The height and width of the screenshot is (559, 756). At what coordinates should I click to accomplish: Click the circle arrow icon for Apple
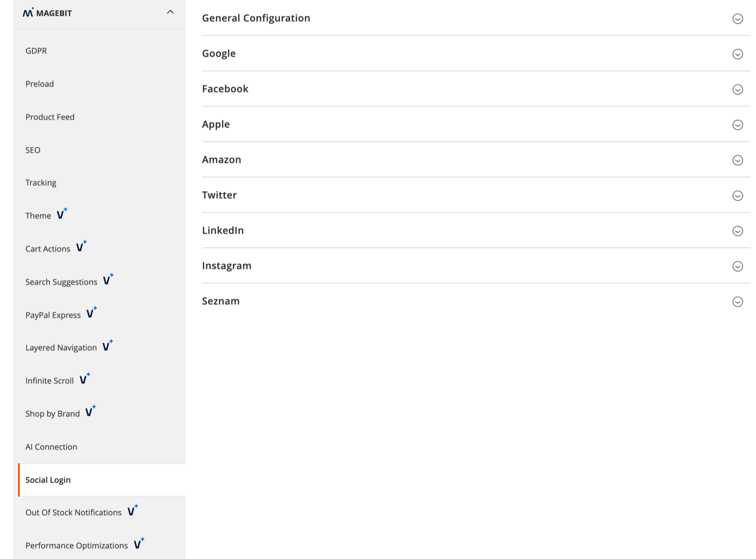[738, 125]
